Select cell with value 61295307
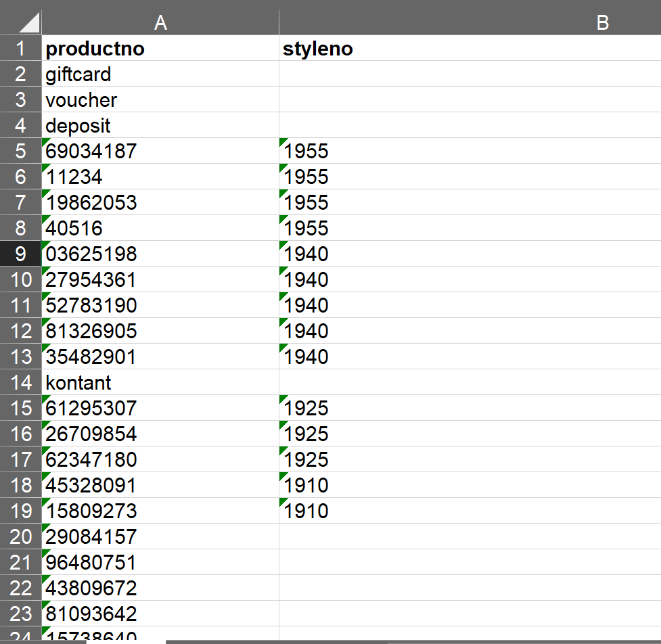This screenshot has height=644, width=661. (x=160, y=408)
